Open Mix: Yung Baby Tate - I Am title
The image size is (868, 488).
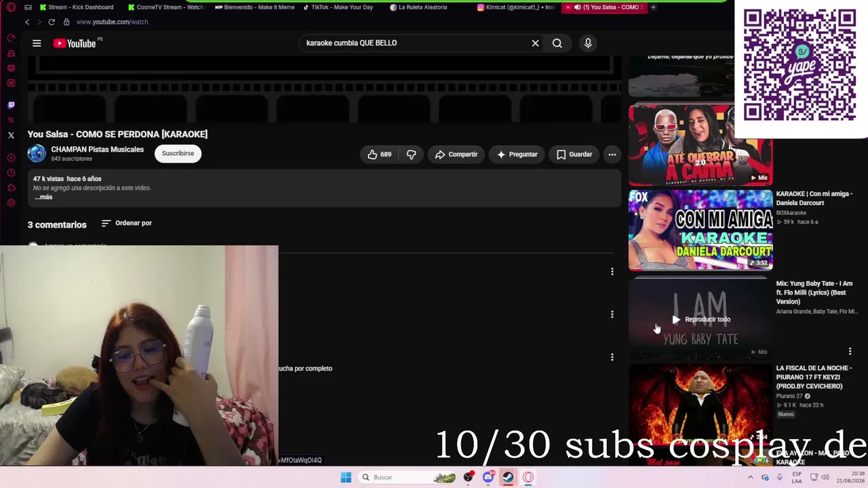pyautogui.click(x=814, y=293)
